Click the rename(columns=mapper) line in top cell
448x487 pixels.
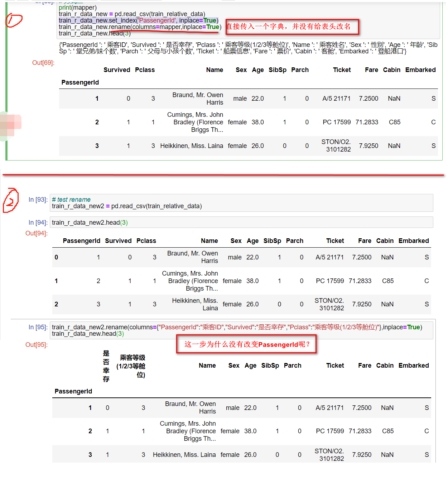[x=140, y=27]
